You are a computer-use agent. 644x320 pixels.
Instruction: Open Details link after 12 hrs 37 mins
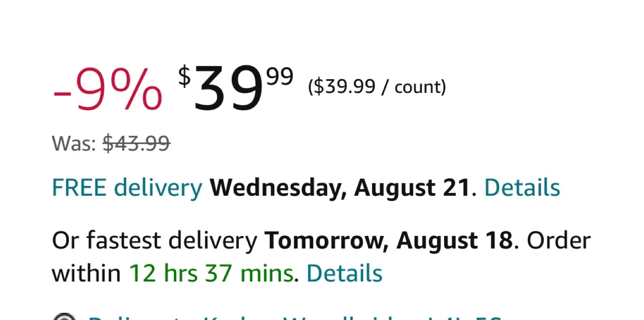click(344, 273)
